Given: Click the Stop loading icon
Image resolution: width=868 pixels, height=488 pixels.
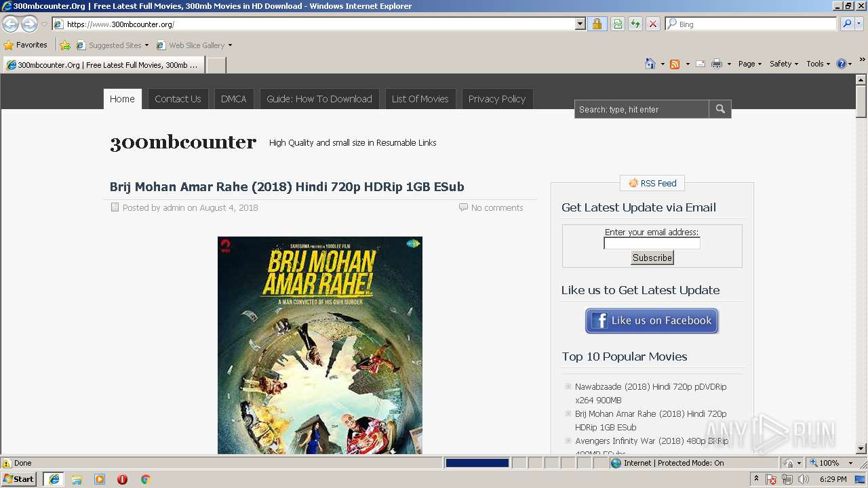Looking at the screenshot, I should click(x=652, y=24).
